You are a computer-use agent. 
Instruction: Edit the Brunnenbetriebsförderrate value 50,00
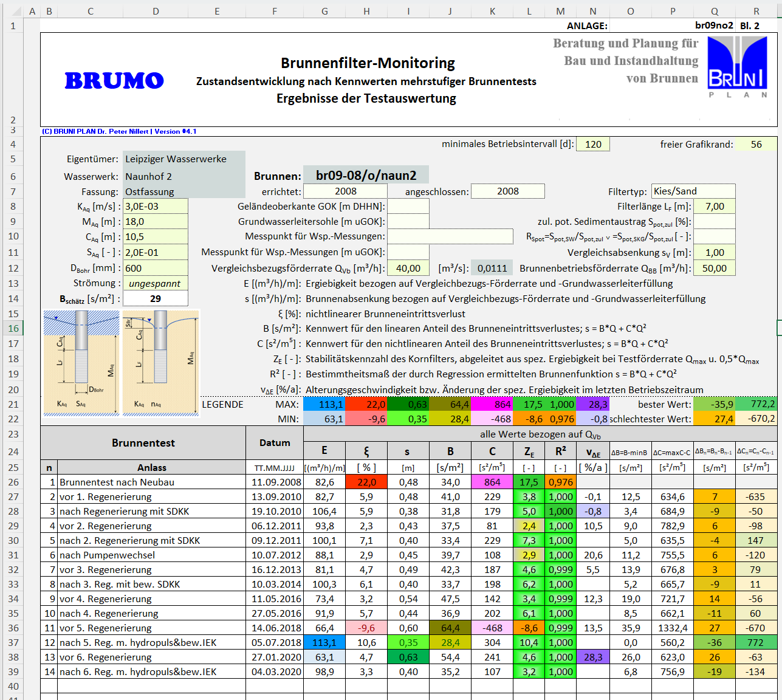(715, 268)
